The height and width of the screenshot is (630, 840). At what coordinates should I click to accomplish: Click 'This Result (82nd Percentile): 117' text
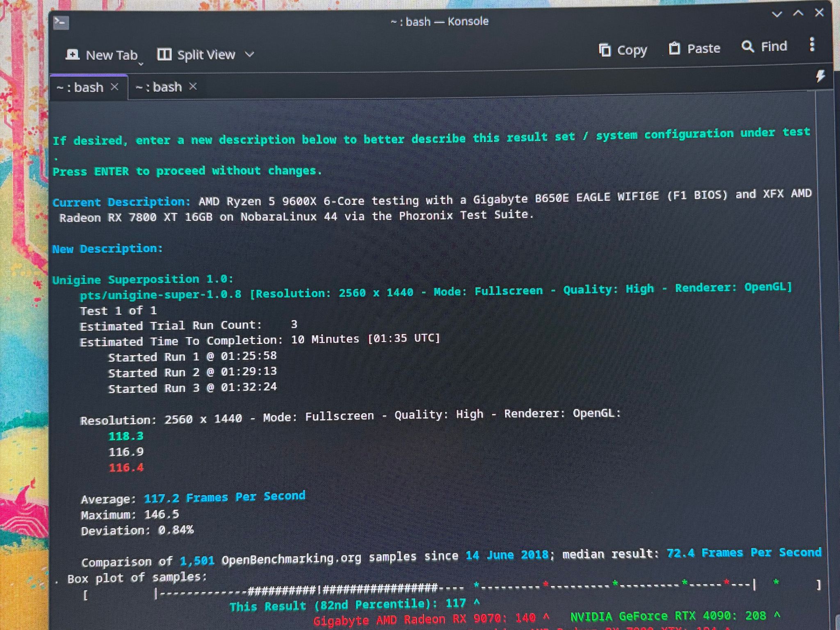click(x=348, y=605)
